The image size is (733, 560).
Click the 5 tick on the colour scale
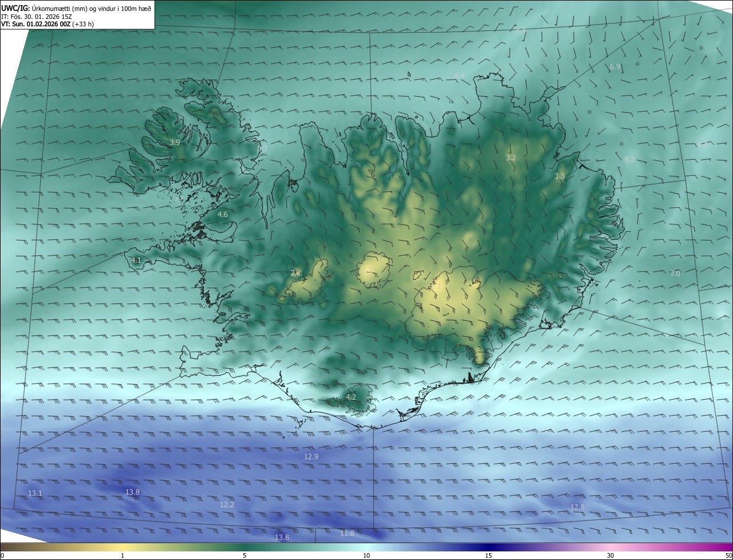(245, 555)
